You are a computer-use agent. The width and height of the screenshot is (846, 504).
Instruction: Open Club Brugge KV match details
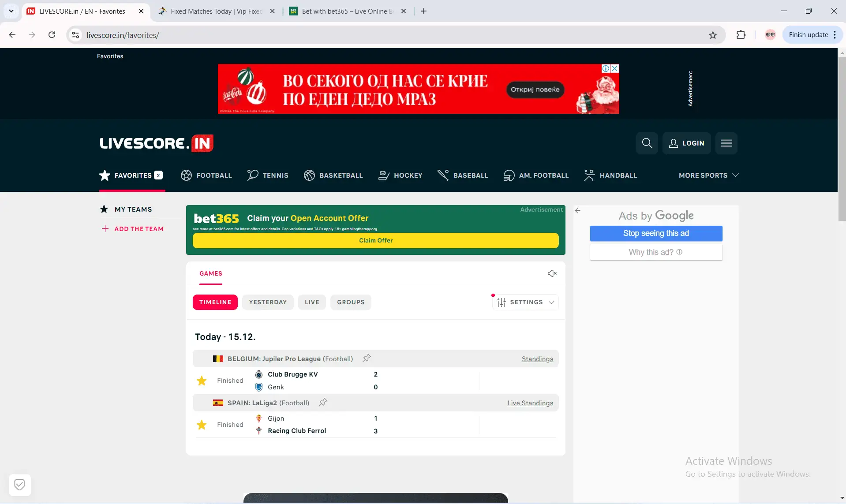click(x=376, y=381)
